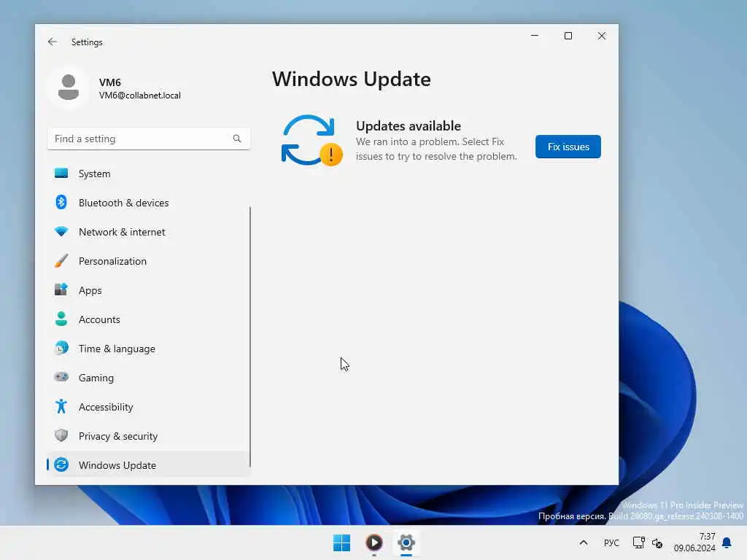Click the volume tray icon
Image resolution: width=747 pixels, height=560 pixels.
(657, 542)
